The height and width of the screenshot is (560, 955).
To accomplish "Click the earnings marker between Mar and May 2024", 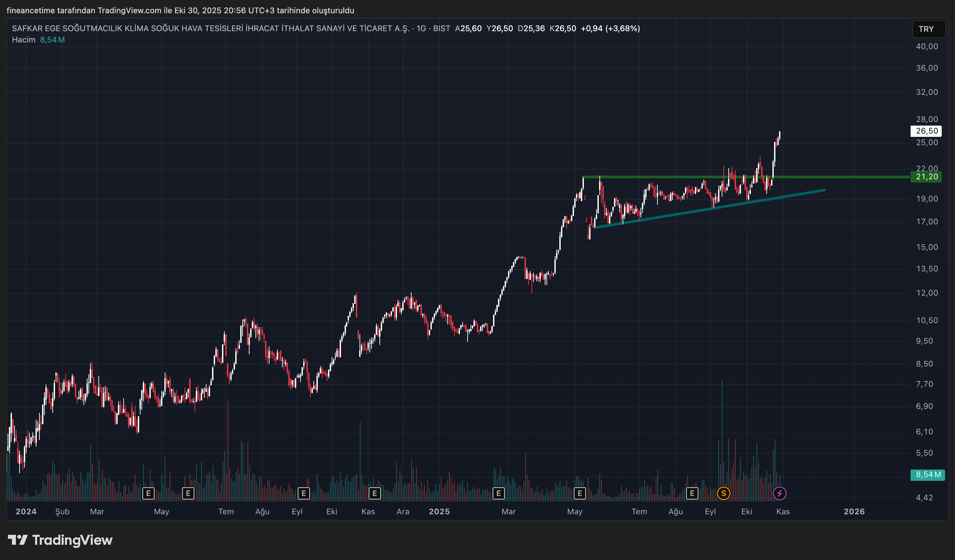I will point(148,493).
